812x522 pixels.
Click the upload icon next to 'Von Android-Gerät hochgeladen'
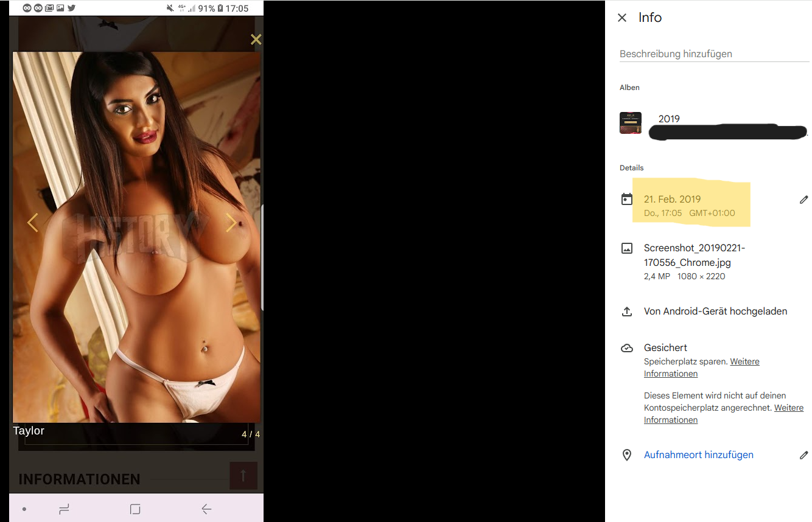[626, 311]
